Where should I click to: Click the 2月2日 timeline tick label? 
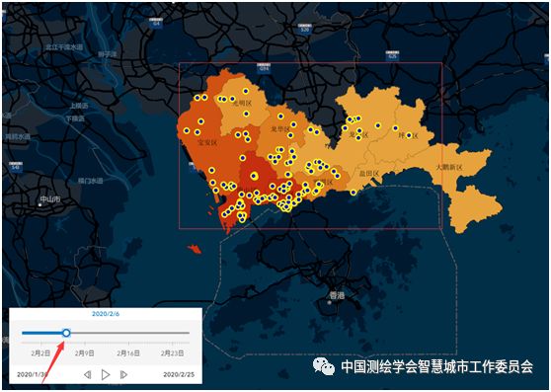coord(40,353)
